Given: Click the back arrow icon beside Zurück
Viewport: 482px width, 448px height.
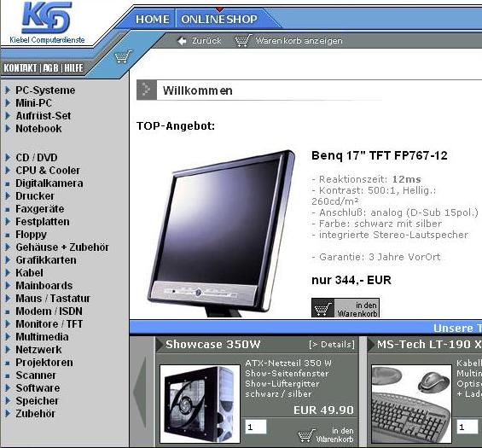Looking at the screenshot, I should point(182,41).
